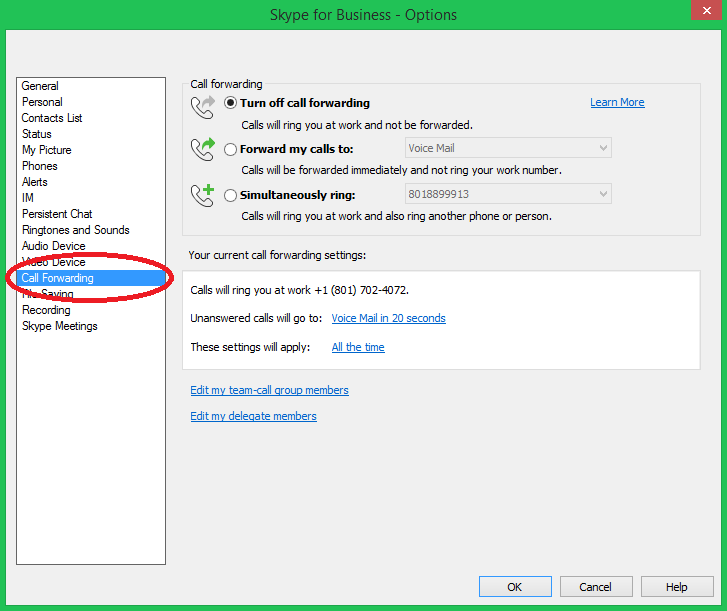Image resolution: width=727 pixels, height=611 pixels.
Task: Click 'Your current call forwarding settings' label
Action: [277, 255]
